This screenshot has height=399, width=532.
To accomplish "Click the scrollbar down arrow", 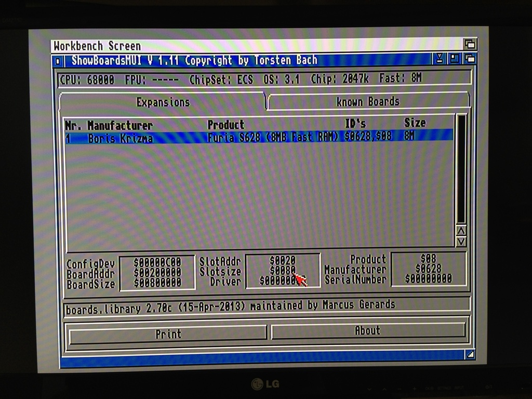I will [461, 242].
